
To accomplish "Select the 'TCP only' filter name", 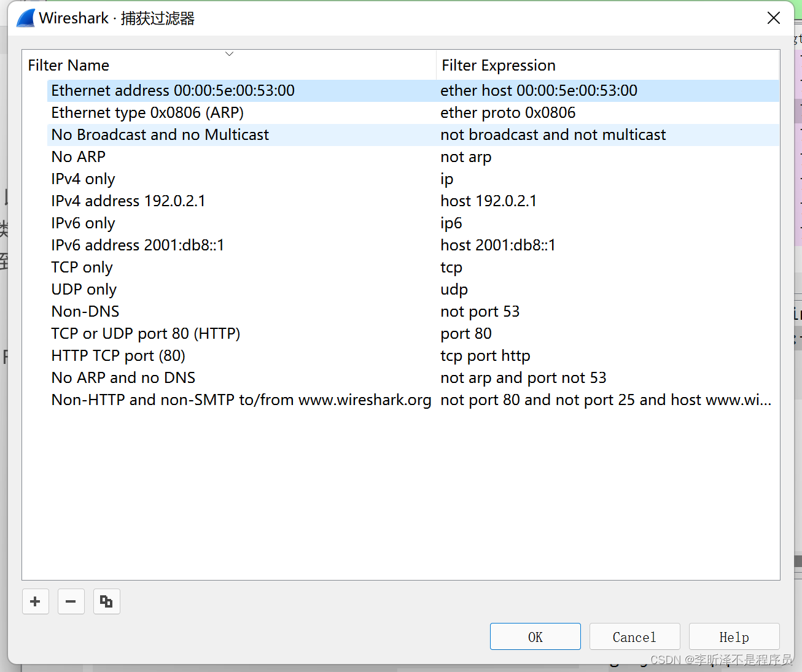I will [82, 268].
